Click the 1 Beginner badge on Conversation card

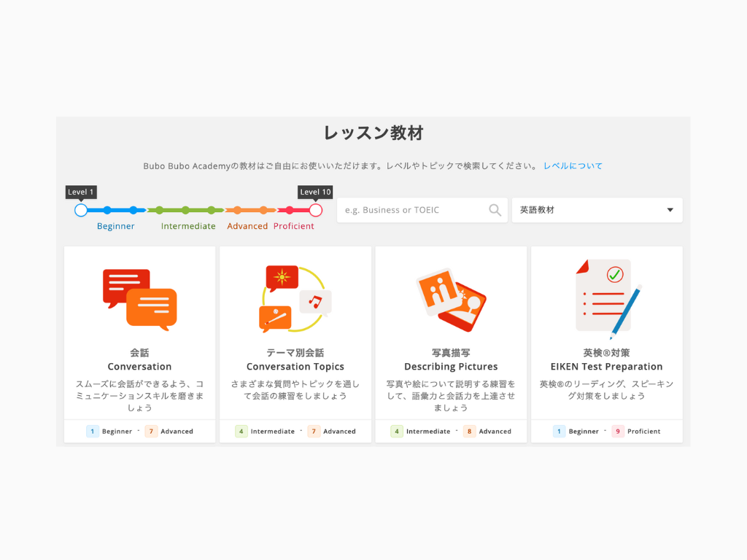coord(109,431)
